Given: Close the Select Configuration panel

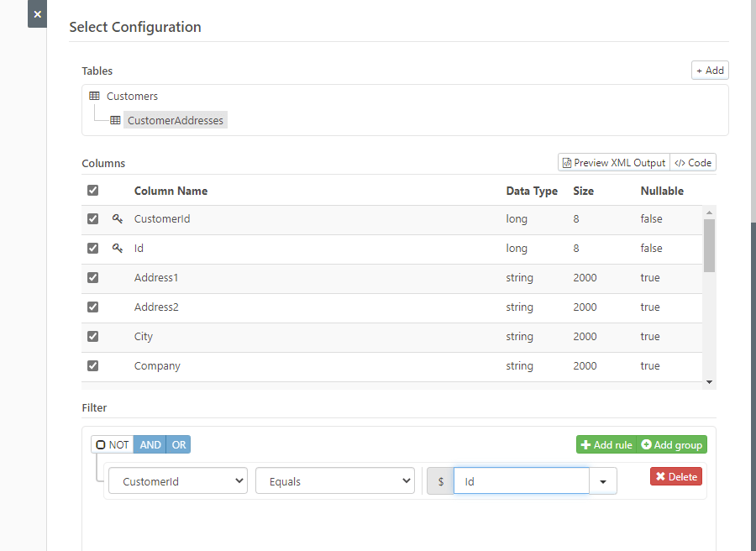Looking at the screenshot, I should 37,14.
